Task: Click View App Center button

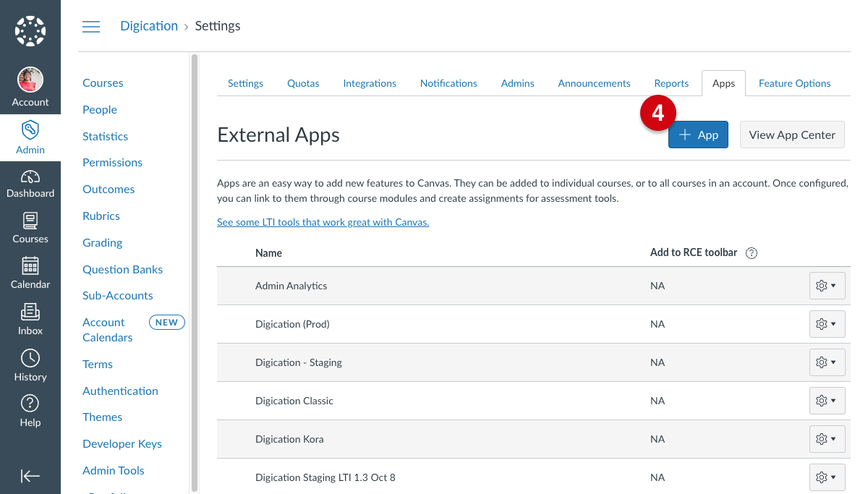Action: (x=792, y=135)
